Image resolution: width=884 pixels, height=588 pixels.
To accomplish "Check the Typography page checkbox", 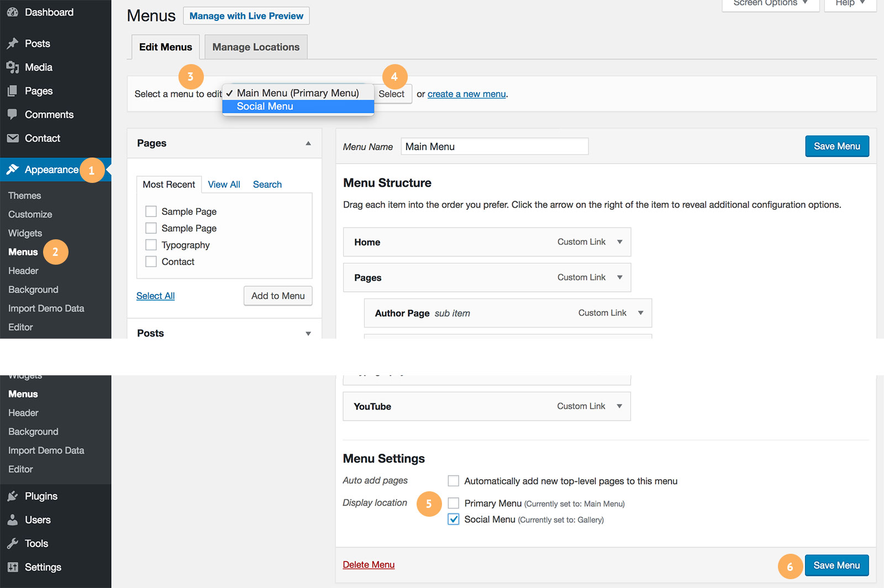I will (x=151, y=245).
